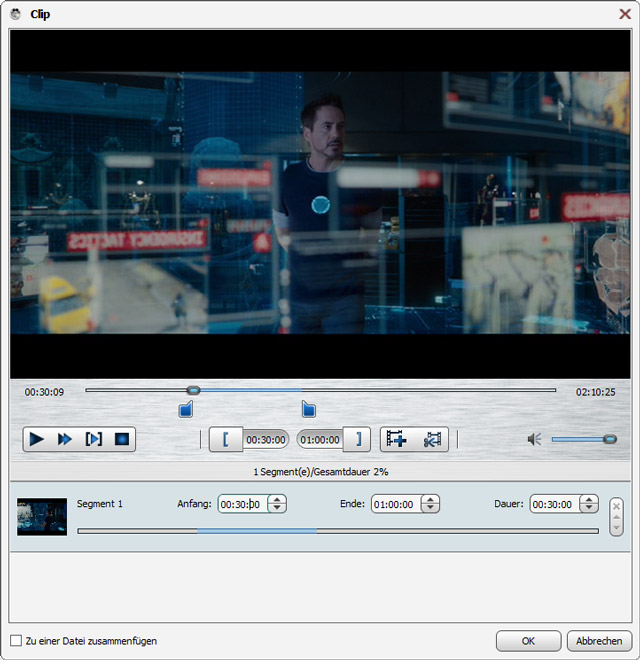This screenshot has height=660, width=640.
Task: Click the current time 00:30:09 label
Action: point(44,392)
